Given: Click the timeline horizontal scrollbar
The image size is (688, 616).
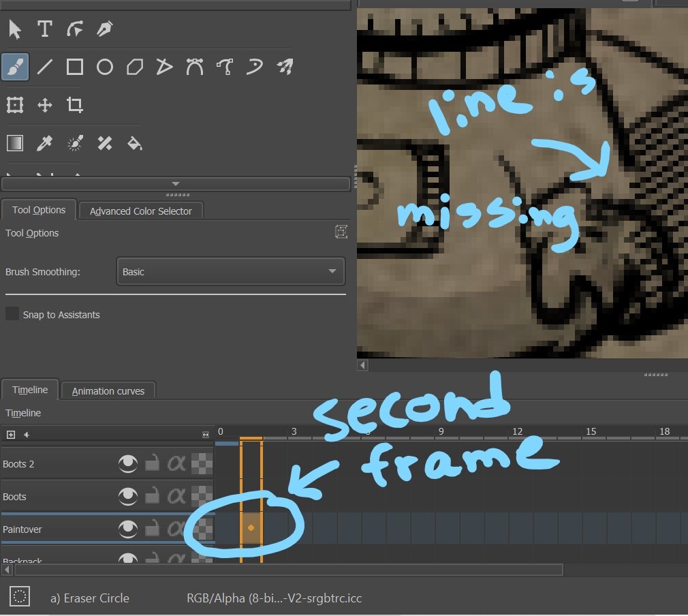Looking at the screenshot, I should click(289, 570).
